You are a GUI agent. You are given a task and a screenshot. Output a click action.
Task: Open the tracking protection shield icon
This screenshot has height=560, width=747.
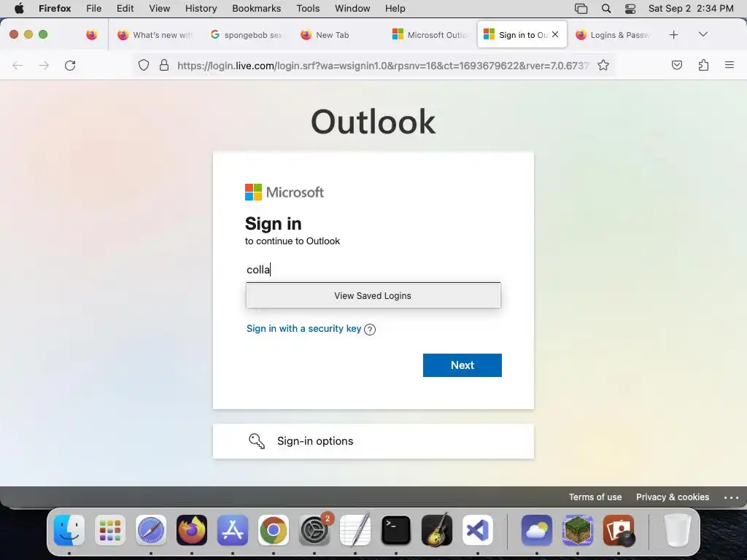coord(144,65)
